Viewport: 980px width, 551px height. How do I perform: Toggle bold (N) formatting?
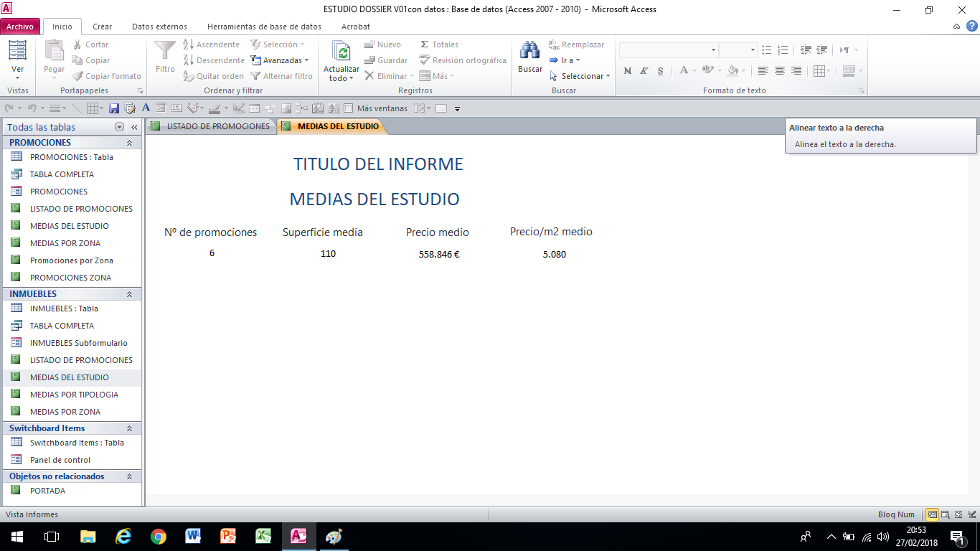[628, 70]
